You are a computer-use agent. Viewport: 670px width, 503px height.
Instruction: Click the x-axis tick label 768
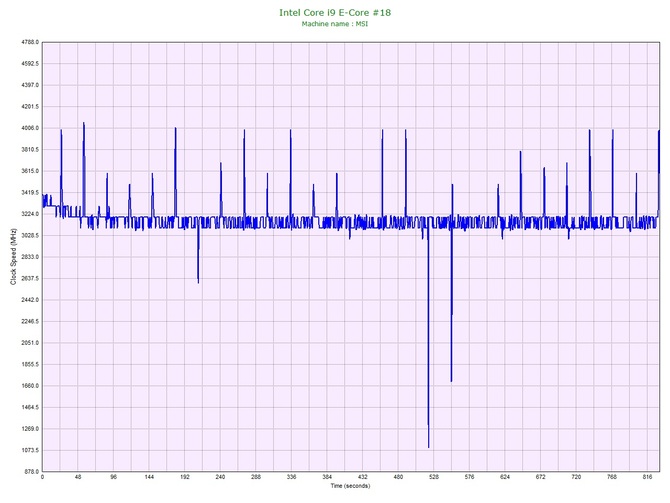click(612, 477)
